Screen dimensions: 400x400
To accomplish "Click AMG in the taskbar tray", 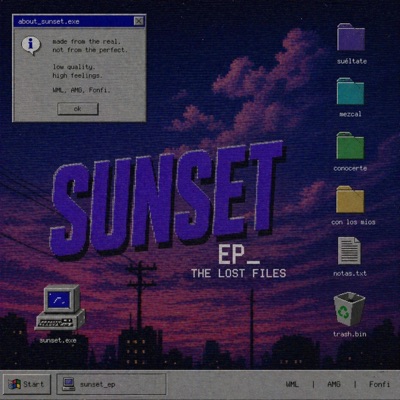I will (334, 384).
